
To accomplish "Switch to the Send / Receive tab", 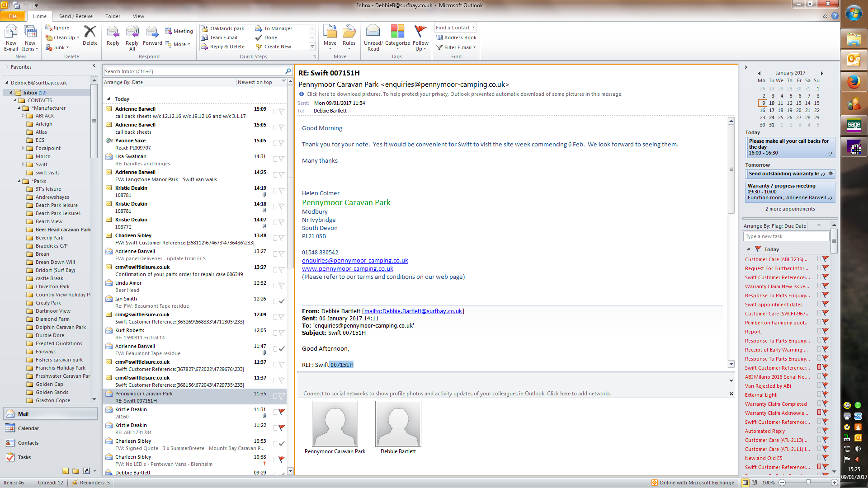I will 75,16.
